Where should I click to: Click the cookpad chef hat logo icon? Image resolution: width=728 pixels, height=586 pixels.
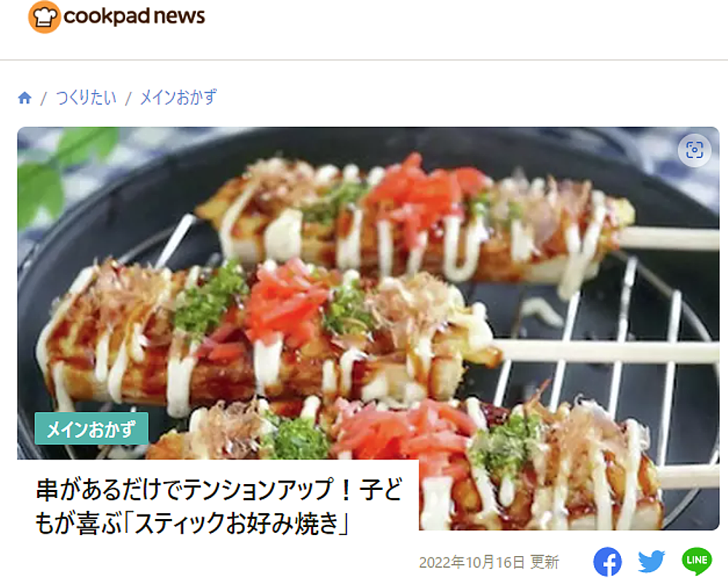pos(44,17)
